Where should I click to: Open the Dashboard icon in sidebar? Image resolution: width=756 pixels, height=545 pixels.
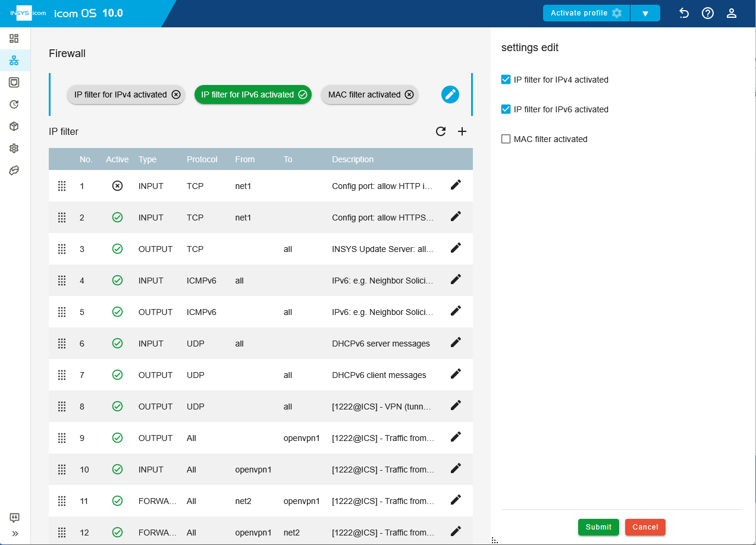[x=14, y=39]
